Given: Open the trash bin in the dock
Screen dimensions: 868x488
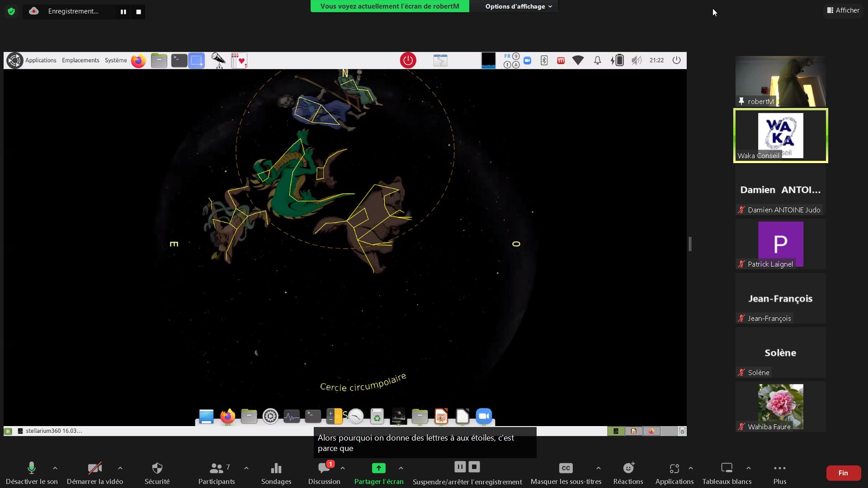Looking at the screenshot, I should (377, 416).
